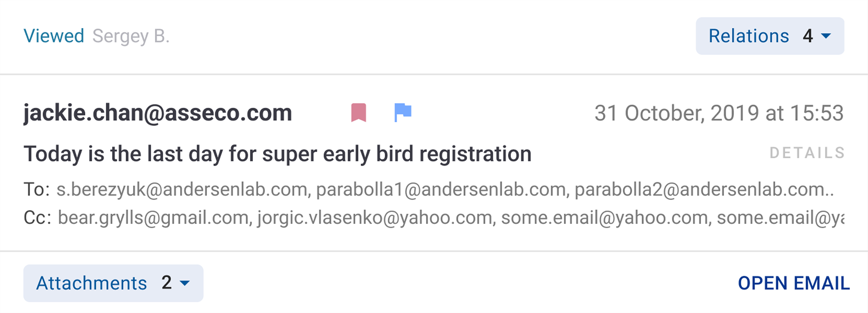Click the OPEN EMAIL button
Image resolution: width=868 pixels, height=313 pixels.
pos(794,283)
